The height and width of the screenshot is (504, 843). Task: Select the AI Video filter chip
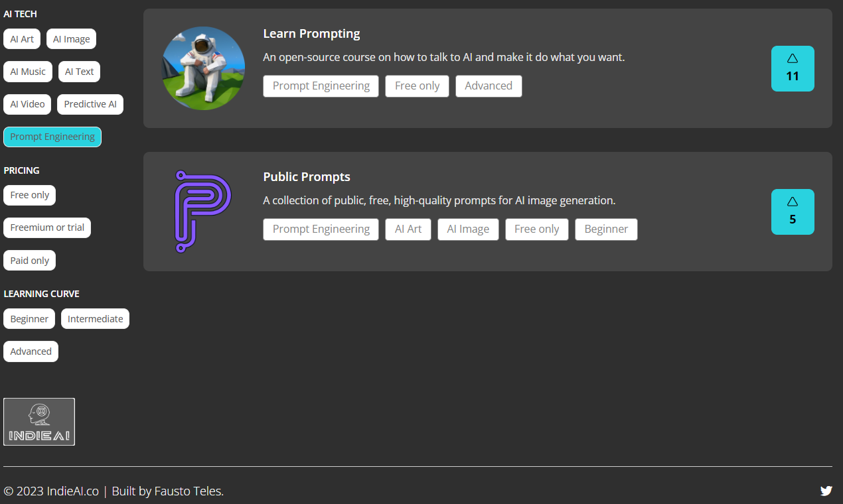pos(27,104)
